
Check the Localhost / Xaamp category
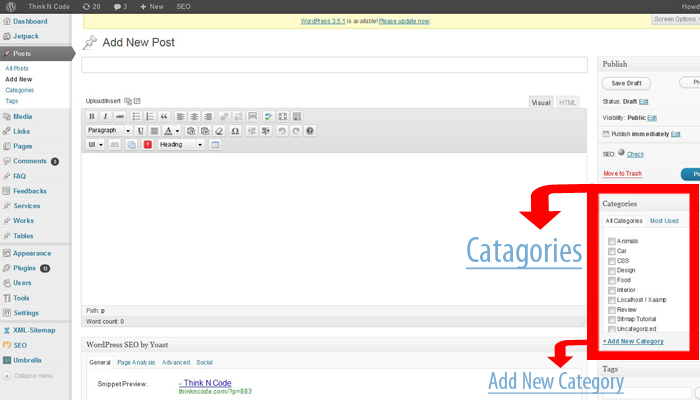click(612, 300)
